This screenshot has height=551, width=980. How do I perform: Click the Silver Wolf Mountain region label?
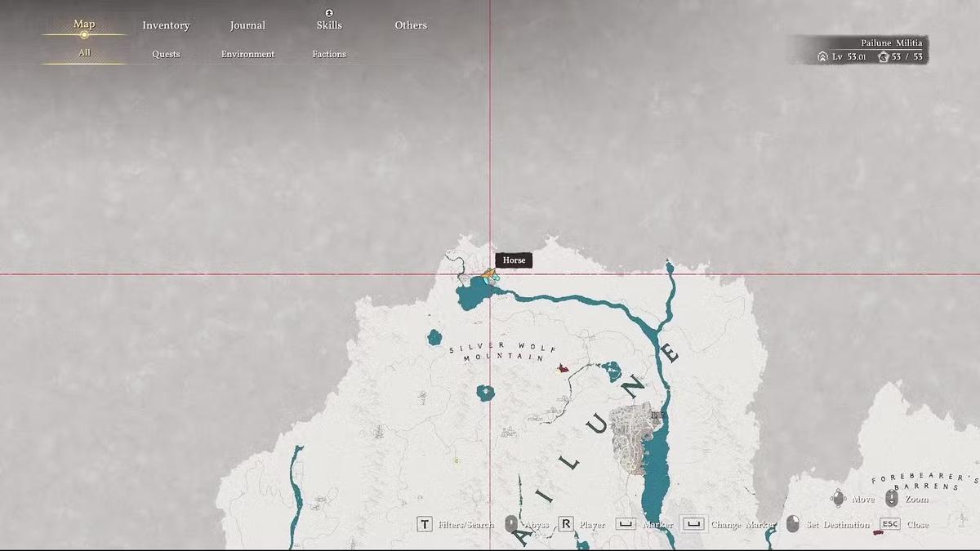point(502,352)
